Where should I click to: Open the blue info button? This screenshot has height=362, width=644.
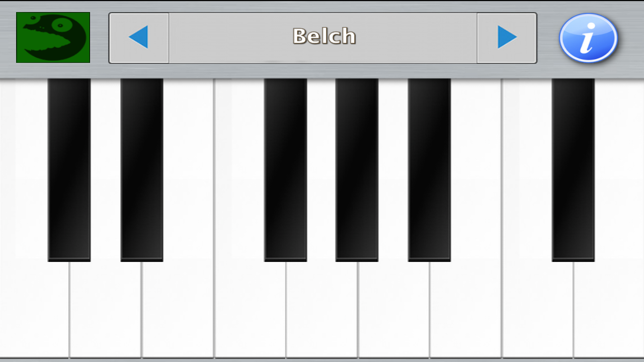(588, 38)
